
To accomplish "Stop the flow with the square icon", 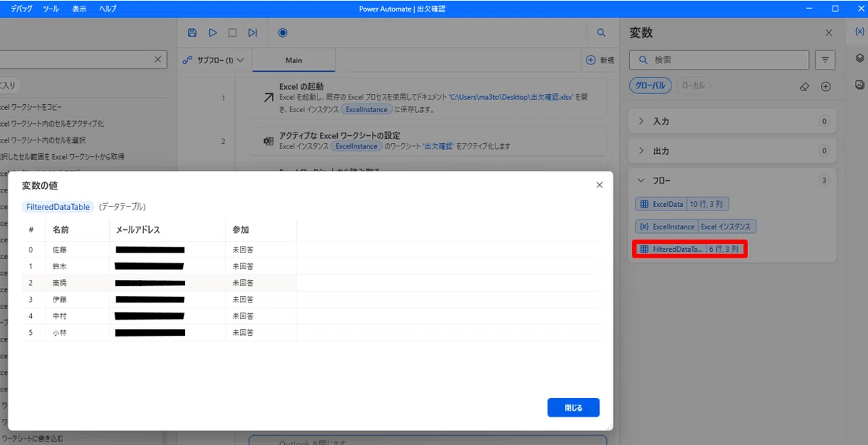I will click(232, 33).
